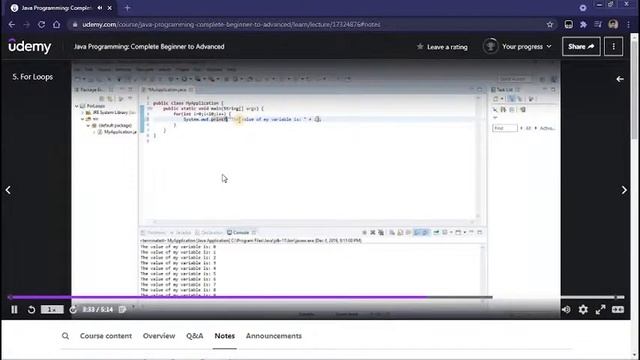The image size is (640, 360).
Task: Click the Share button
Action: 581,47
